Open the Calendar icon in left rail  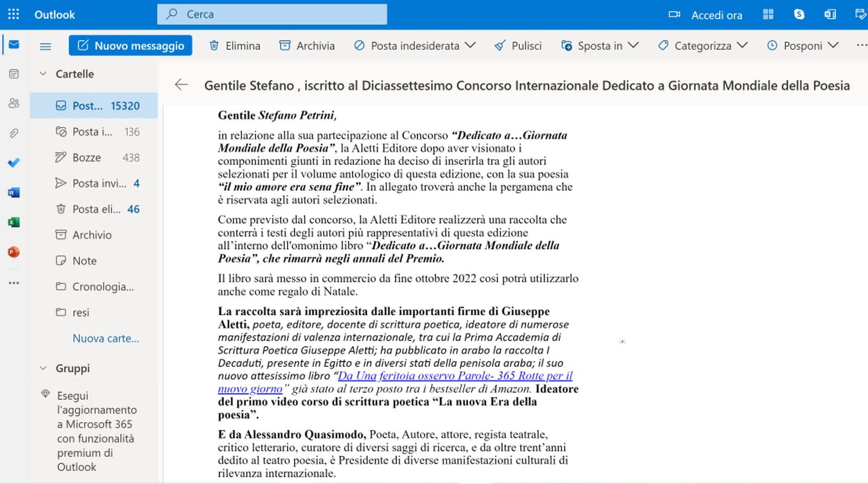point(14,74)
